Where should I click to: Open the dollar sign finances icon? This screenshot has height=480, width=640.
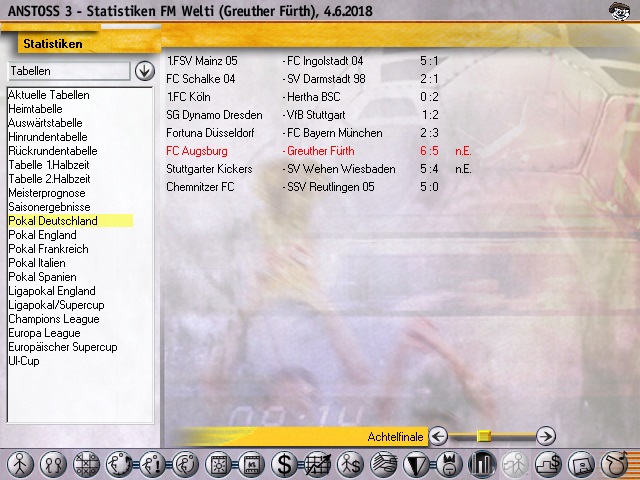point(284,464)
